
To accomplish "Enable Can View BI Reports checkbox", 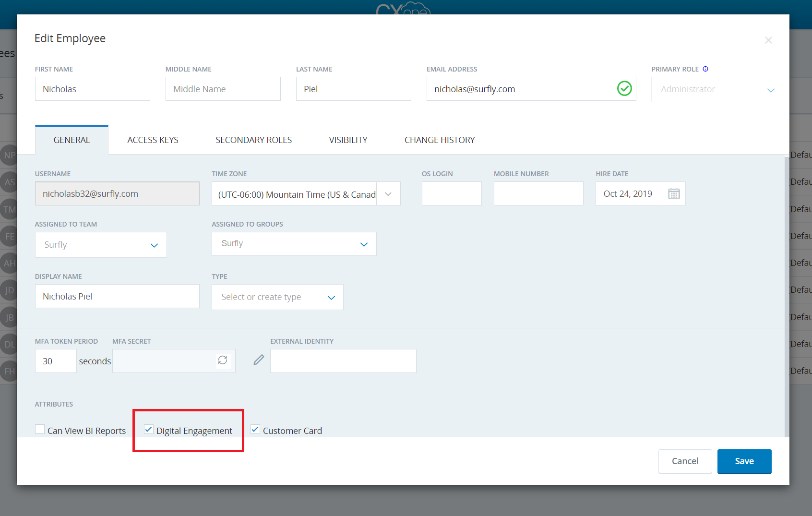I will point(40,430).
